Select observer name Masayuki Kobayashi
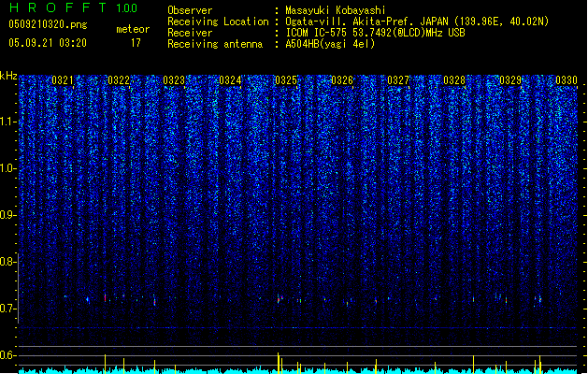Viewport: 588px width, 374px height. click(x=336, y=10)
